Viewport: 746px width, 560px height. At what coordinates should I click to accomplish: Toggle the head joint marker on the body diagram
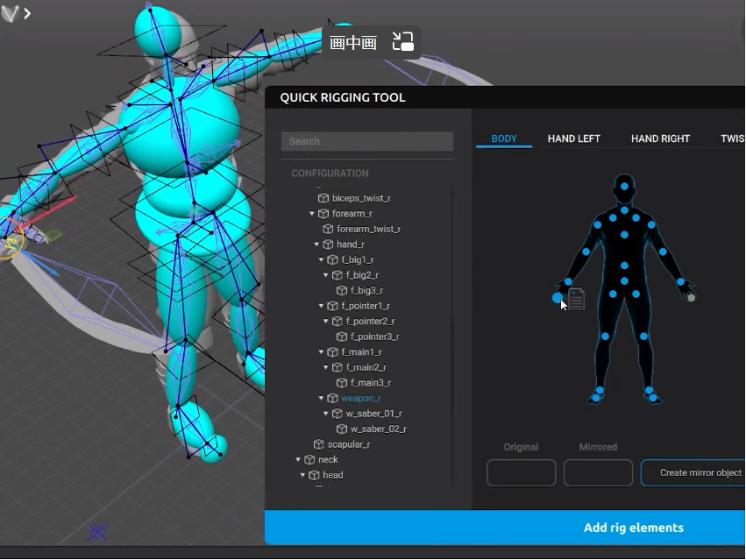(x=624, y=185)
